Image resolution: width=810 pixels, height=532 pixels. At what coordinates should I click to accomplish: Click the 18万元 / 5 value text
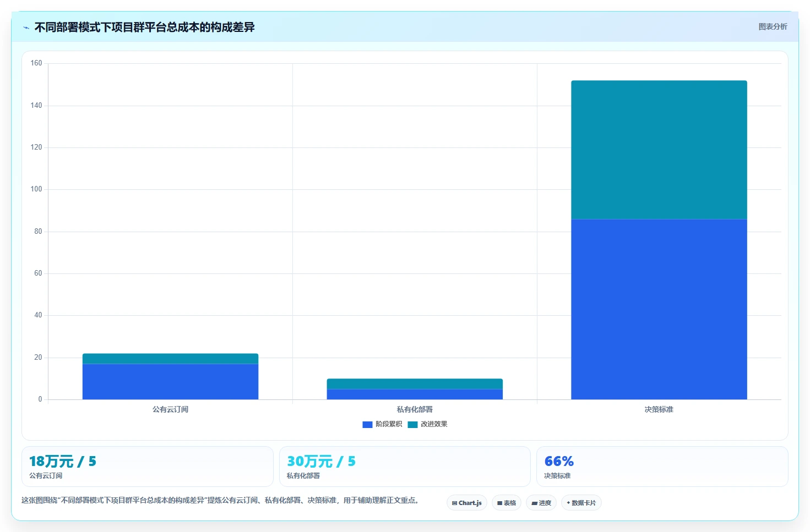click(x=63, y=461)
